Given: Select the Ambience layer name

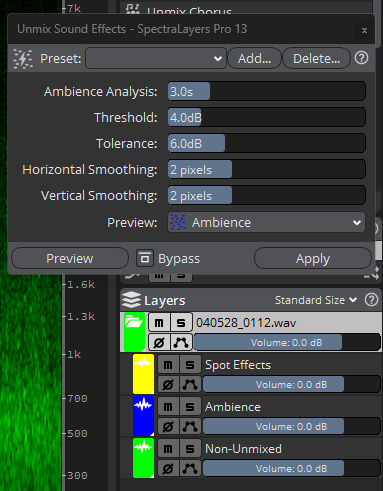Looking at the screenshot, I should [x=233, y=407].
